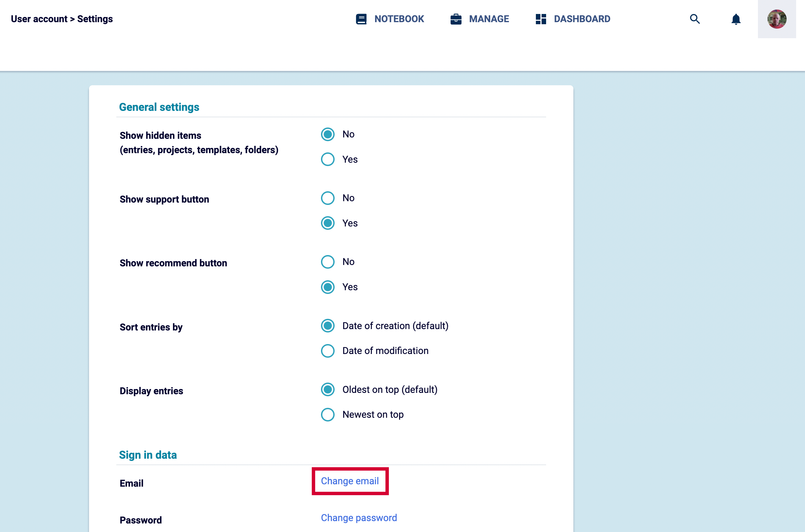
Task: Select Yes for Show hidden items
Action: pyautogui.click(x=328, y=159)
